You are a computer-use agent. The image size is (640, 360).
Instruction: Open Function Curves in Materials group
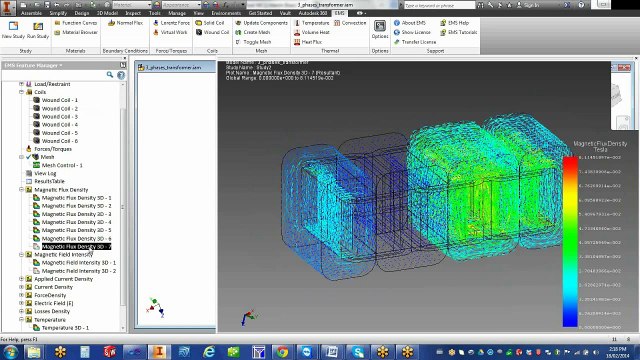pyautogui.click(x=76, y=23)
